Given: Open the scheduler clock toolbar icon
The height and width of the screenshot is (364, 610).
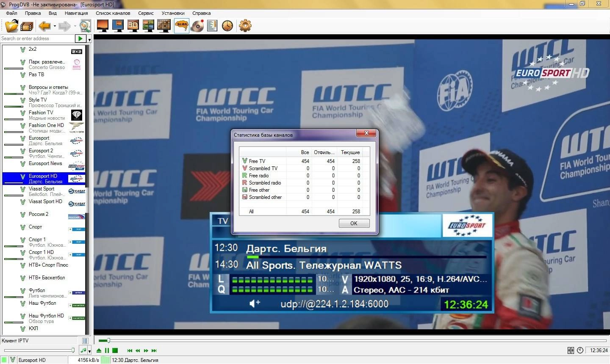Looking at the screenshot, I should pos(227,26).
